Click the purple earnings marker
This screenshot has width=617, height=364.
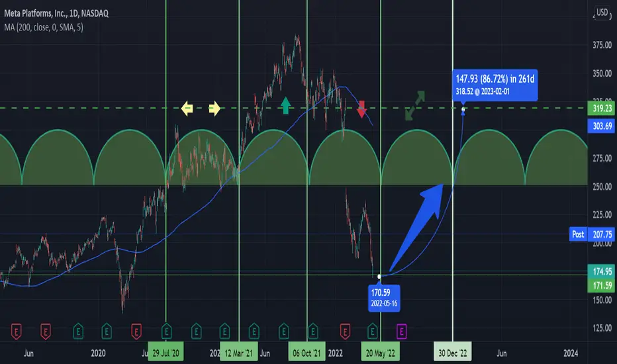tap(401, 332)
